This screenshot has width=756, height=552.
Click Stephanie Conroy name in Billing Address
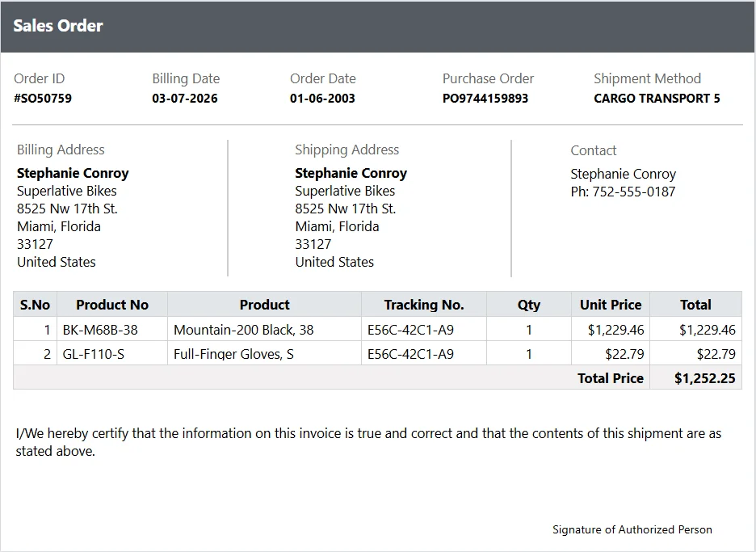(73, 173)
